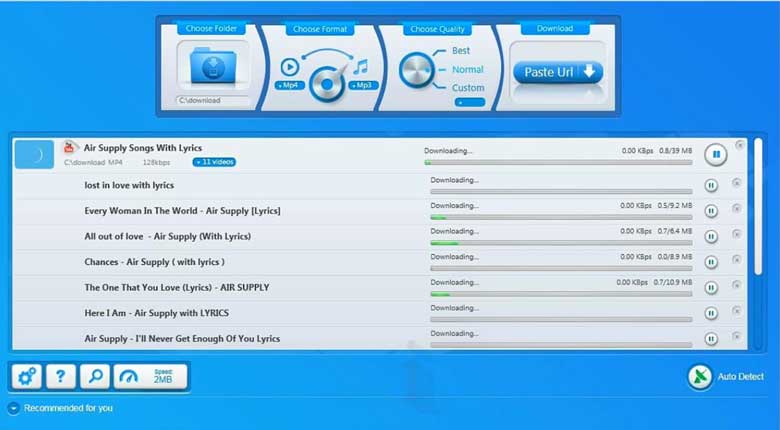Screen dimensions: 780x430
Task: Select the Choose Quality tab label
Action: (437, 29)
